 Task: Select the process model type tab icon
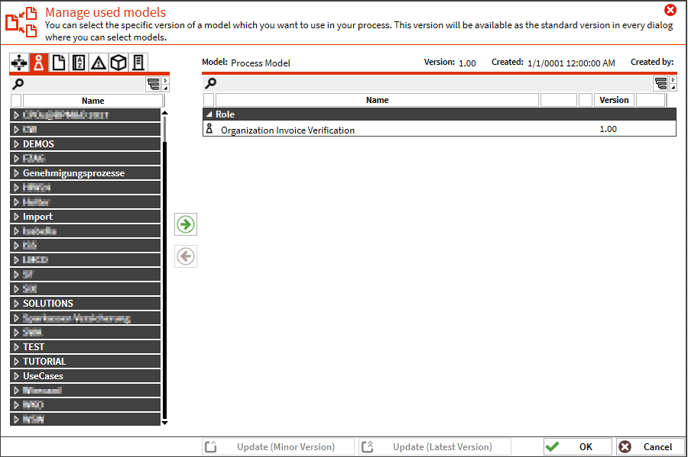(19, 63)
